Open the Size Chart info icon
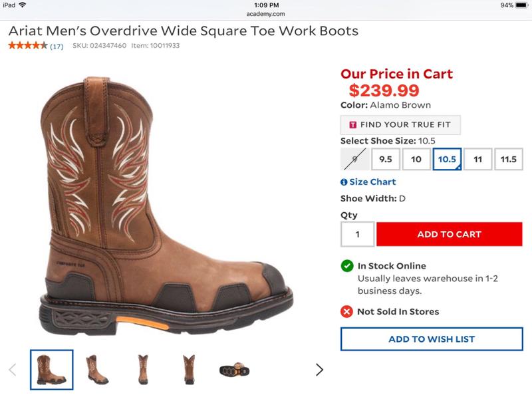The height and width of the screenshot is (399, 532). tap(342, 182)
